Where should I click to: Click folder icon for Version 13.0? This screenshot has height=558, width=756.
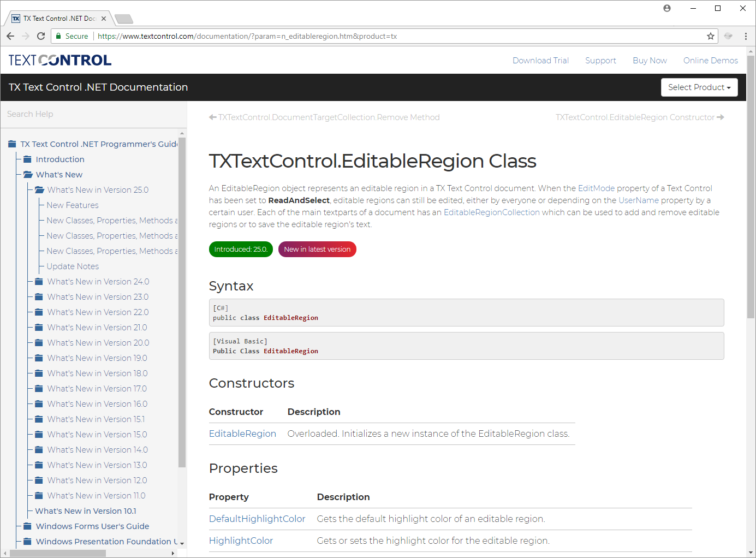pyautogui.click(x=39, y=465)
